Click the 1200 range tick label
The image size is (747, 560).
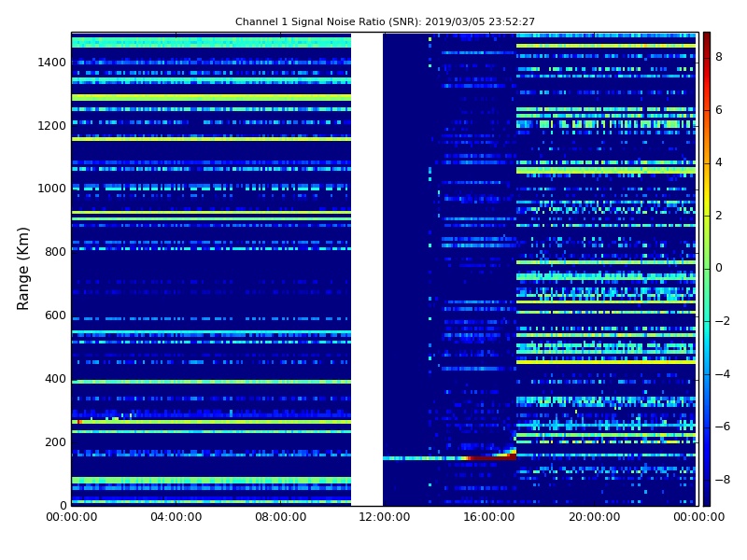click(51, 126)
